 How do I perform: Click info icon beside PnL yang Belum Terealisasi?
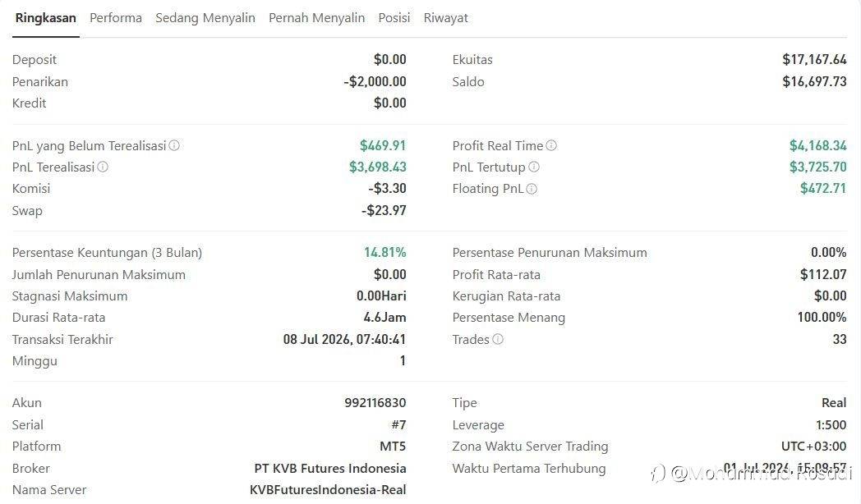tap(174, 145)
